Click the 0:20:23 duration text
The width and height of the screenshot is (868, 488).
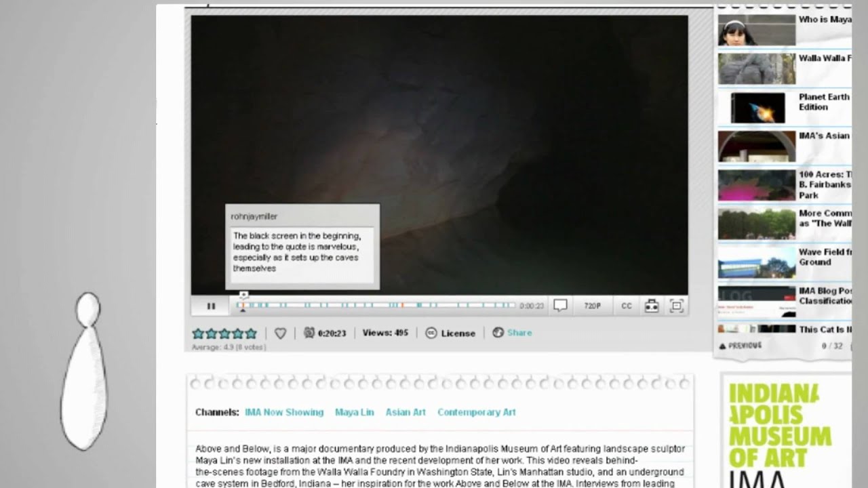pos(332,333)
